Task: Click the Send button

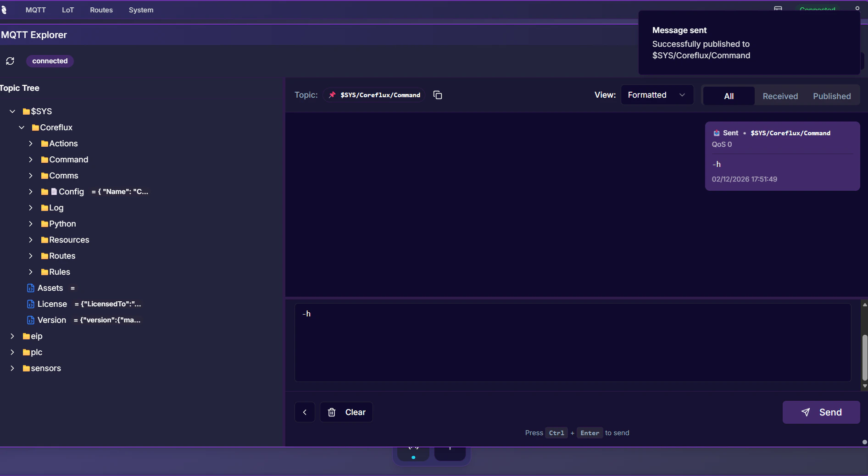Action: coord(821,412)
